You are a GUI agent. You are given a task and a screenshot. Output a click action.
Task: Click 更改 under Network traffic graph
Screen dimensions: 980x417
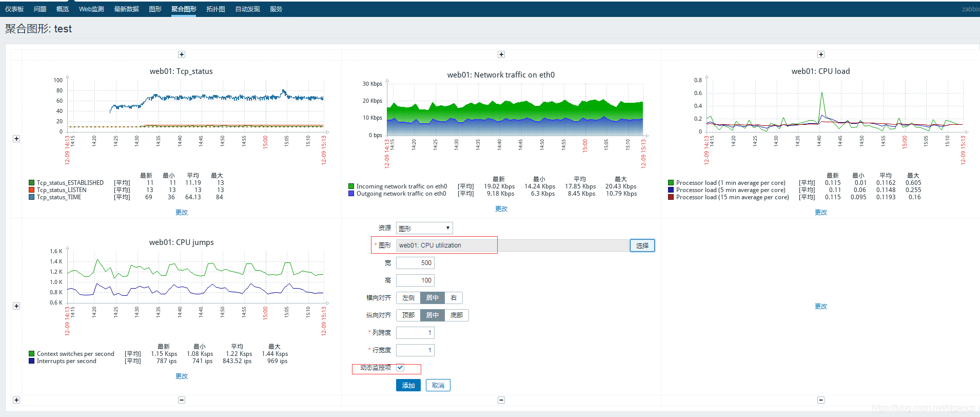point(501,208)
